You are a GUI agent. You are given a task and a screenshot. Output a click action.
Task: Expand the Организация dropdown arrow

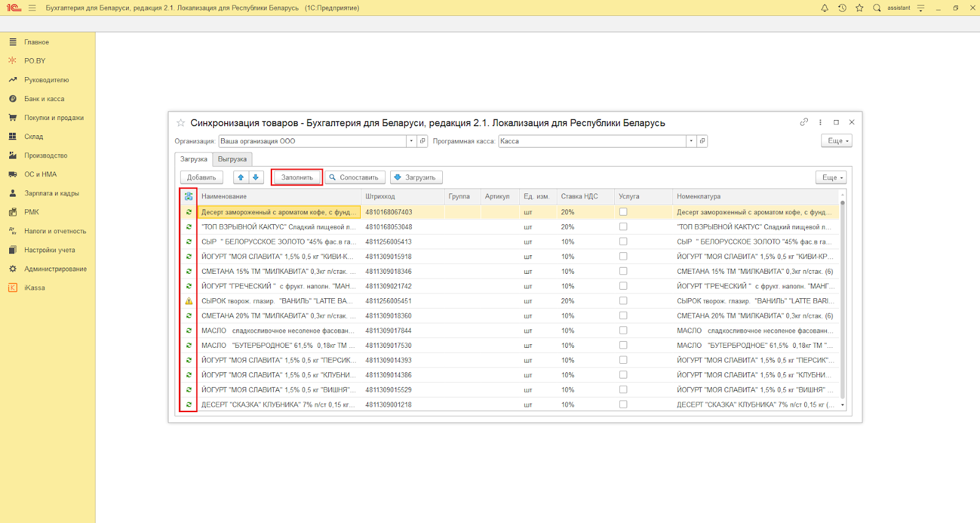click(412, 141)
